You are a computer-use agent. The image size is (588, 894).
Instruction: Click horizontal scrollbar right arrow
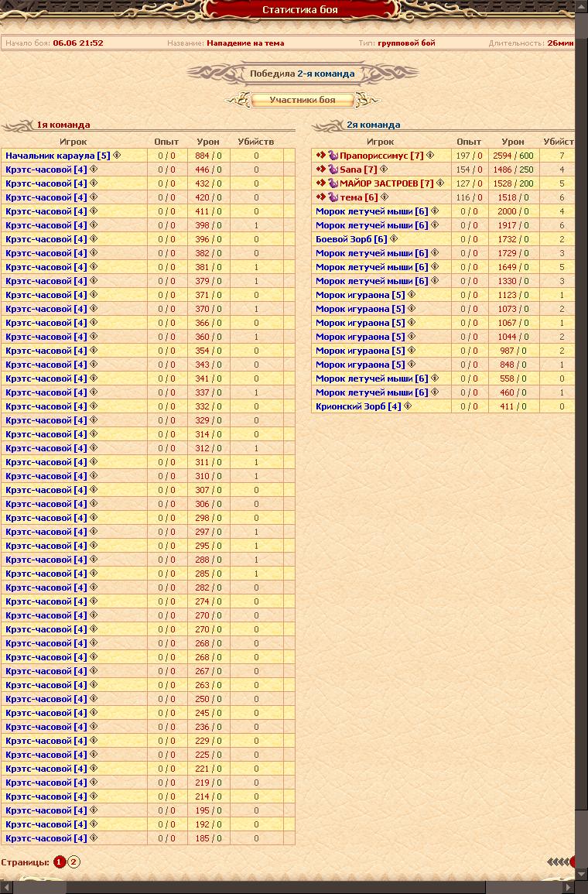[x=569, y=888]
